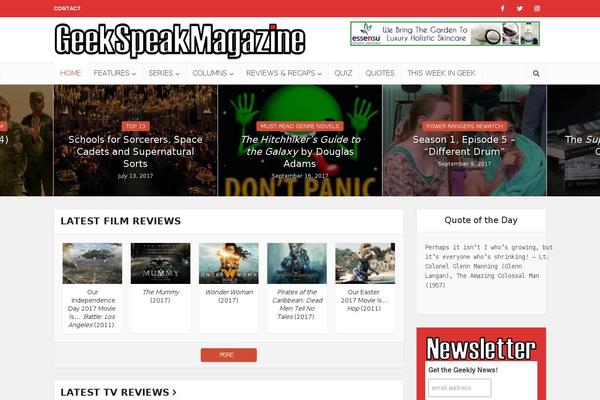Open the Facebook page icon
The image size is (600, 400).
point(502,8)
